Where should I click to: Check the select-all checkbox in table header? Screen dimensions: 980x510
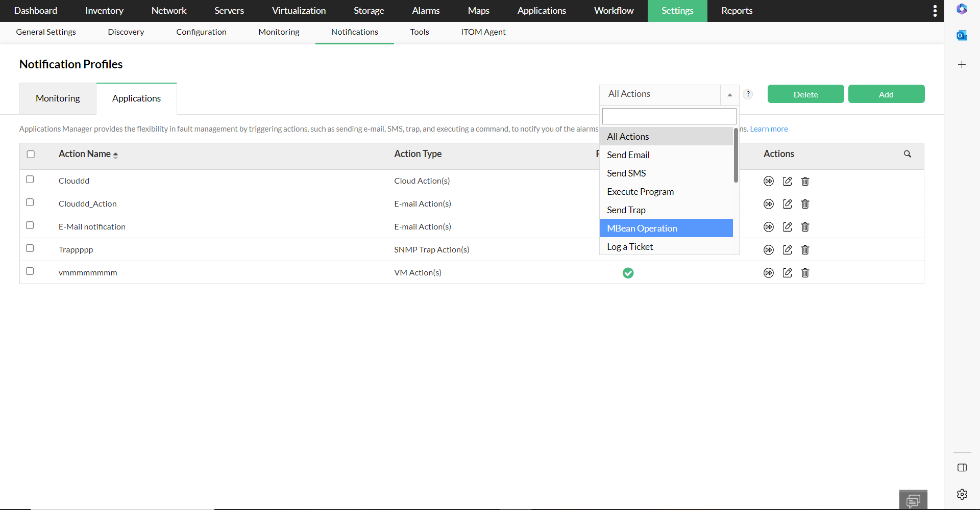(x=31, y=154)
